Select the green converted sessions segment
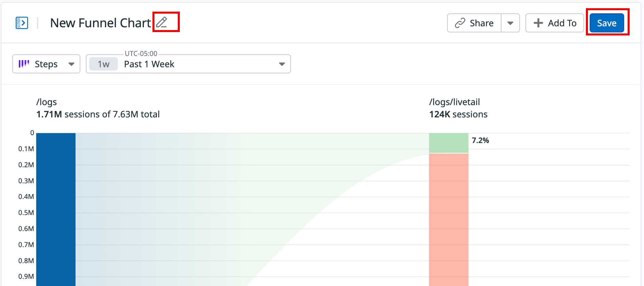The height and width of the screenshot is (286, 644). (448, 143)
